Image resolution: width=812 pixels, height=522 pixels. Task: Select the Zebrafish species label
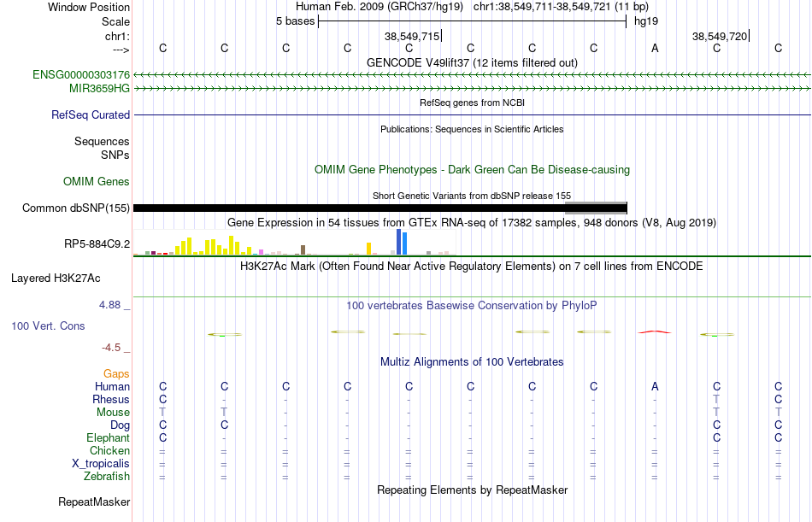[107, 476]
